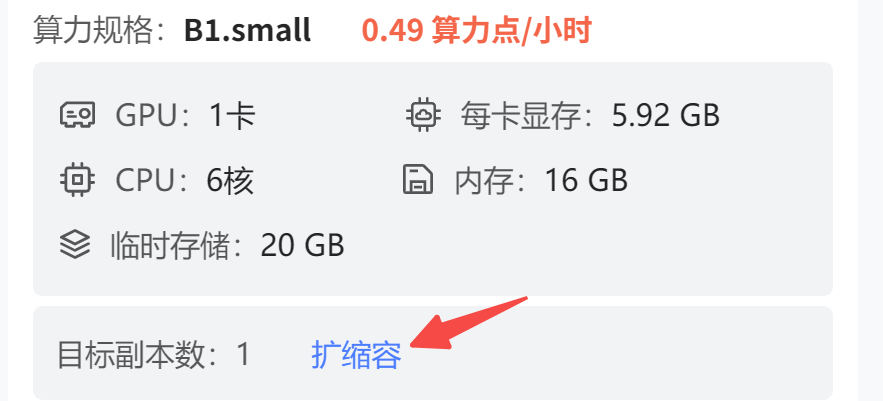Click the red arrow annotation

(469, 324)
